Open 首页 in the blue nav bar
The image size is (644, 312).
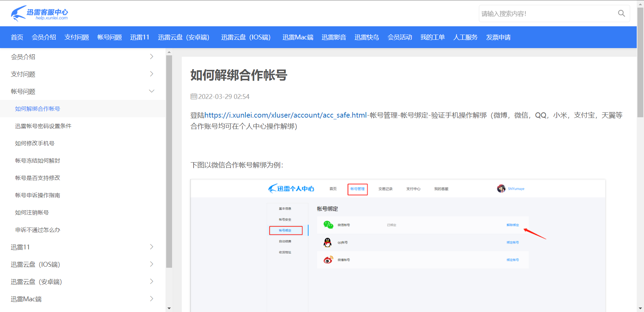[x=17, y=37]
